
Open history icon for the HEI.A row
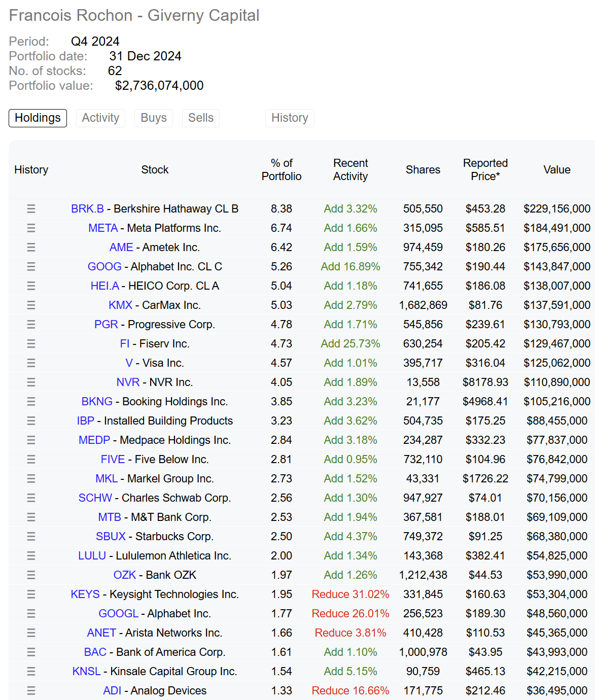click(x=31, y=286)
